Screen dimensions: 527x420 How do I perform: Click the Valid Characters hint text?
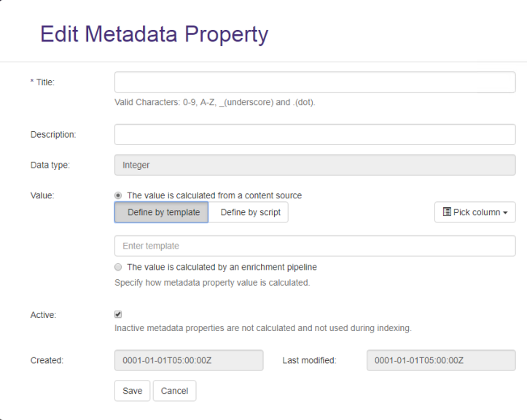(214, 102)
